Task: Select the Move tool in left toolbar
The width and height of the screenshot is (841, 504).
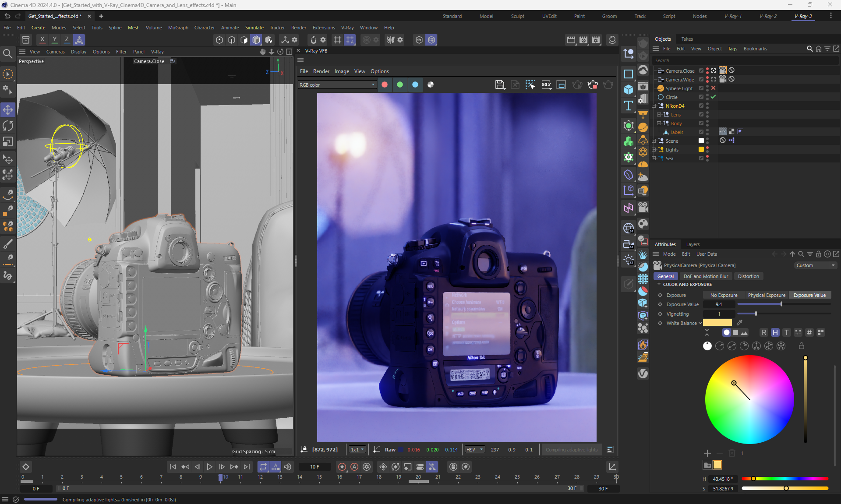Action: (8, 109)
